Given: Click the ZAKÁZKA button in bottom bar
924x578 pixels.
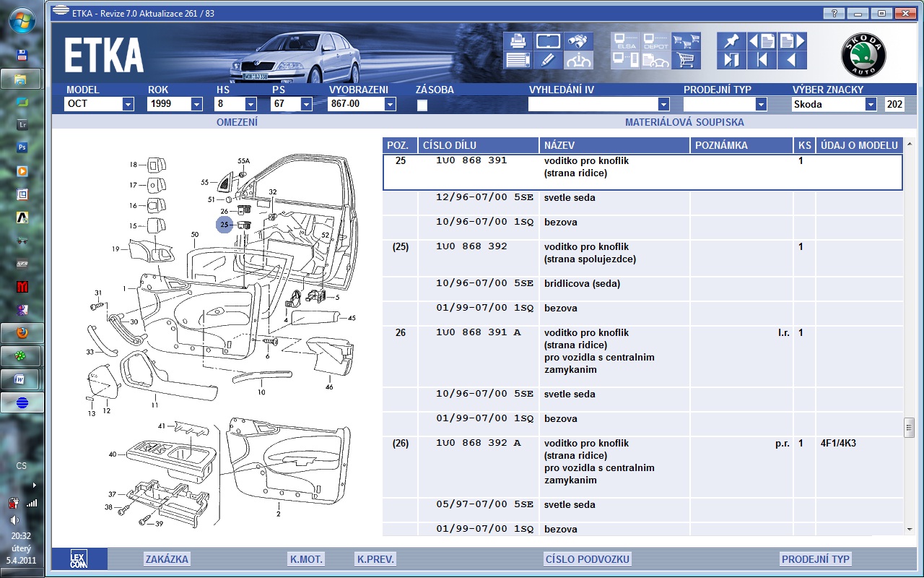Looking at the screenshot, I should click(167, 559).
